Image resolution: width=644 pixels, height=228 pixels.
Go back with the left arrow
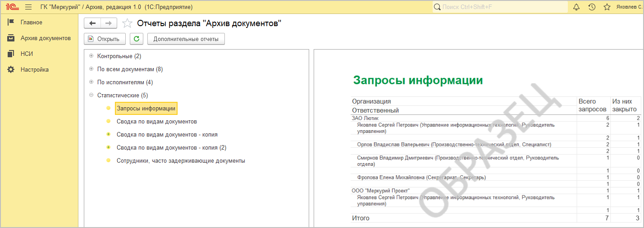click(92, 23)
